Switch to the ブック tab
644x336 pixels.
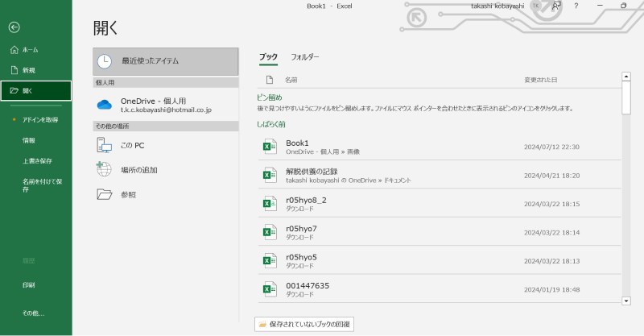[x=268, y=56]
